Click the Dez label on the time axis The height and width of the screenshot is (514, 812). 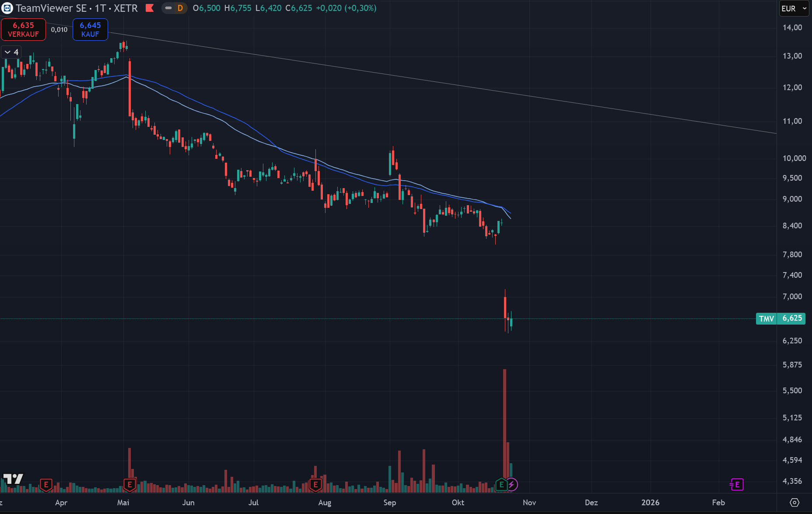pos(591,503)
